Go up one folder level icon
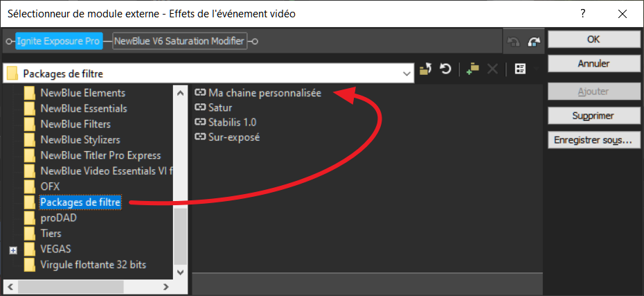The height and width of the screenshot is (296, 644). 425,69
